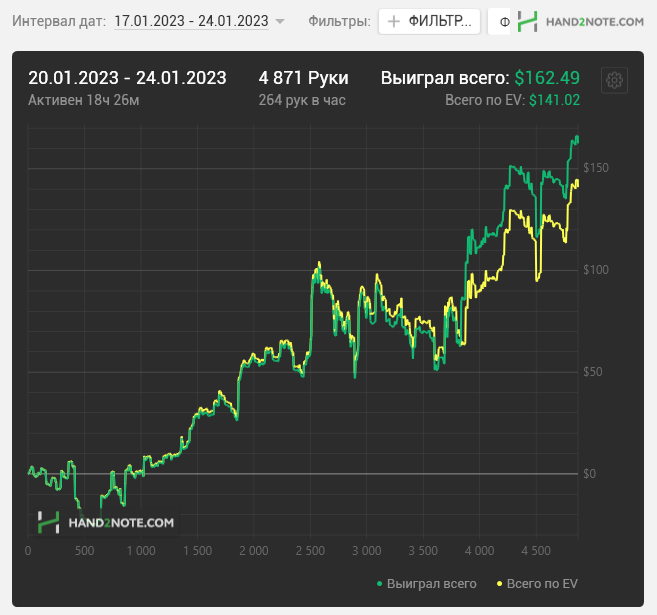This screenshot has height=615, width=657.
Task: Click the Hand2Note logo at the top
Action: tap(580, 21)
